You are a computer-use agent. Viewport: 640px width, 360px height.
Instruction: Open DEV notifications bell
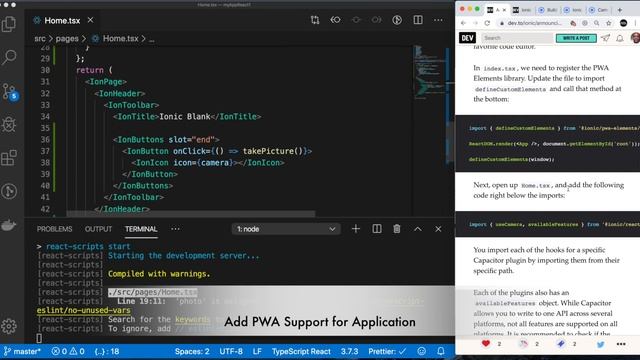(x=620, y=38)
